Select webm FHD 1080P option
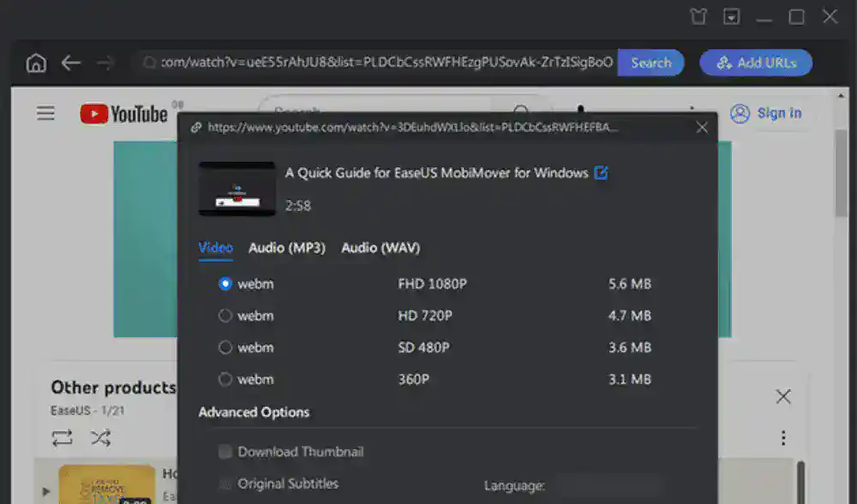The height and width of the screenshot is (504, 857). (225, 284)
